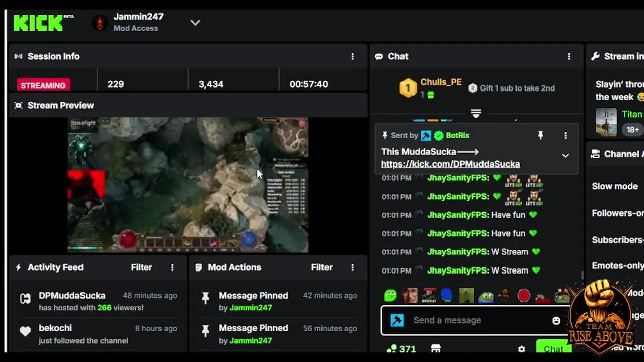This screenshot has height=362, width=644.
Task: Insert the green blob emote
Action: point(390,295)
